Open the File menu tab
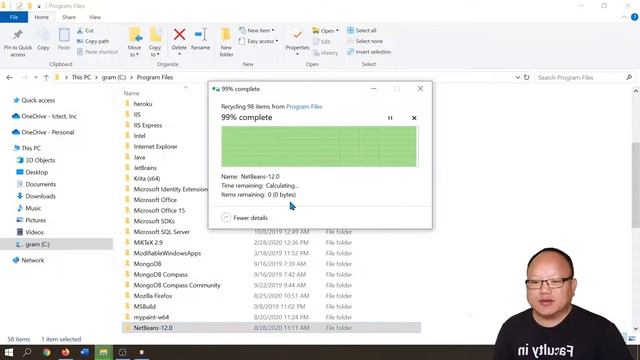Image resolution: width=640 pixels, height=360 pixels. coord(14,17)
